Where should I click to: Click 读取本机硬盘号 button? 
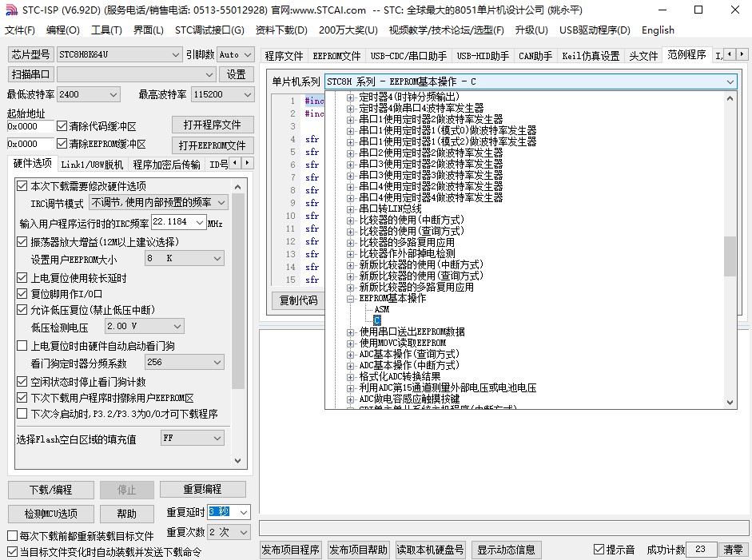430,550
